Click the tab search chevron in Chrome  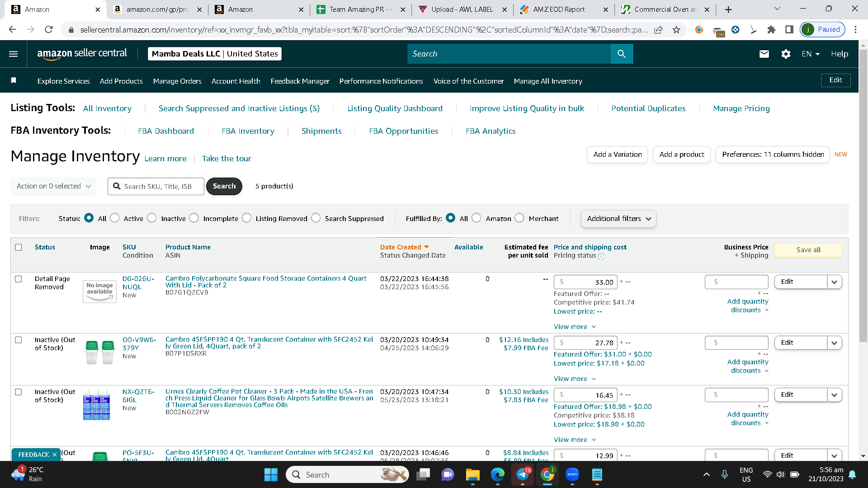pyautogui.click(x=777, y=9)
